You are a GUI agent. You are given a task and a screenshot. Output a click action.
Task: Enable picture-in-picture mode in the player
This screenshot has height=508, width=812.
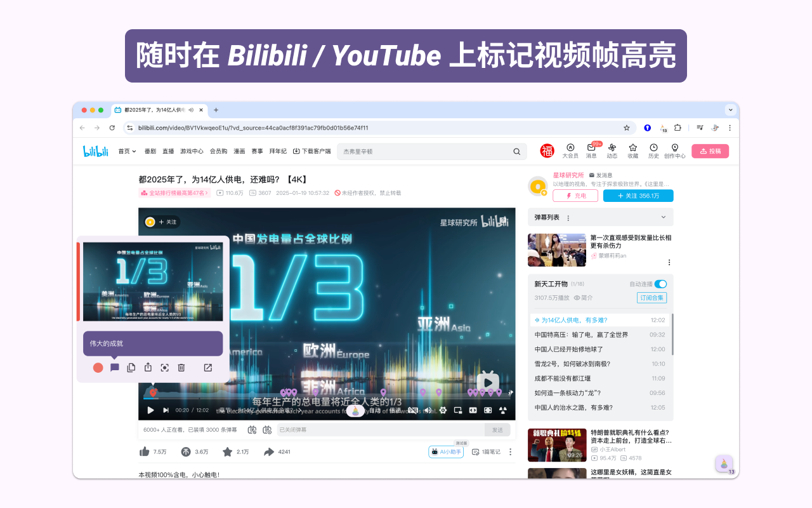(x=457, y=410)
